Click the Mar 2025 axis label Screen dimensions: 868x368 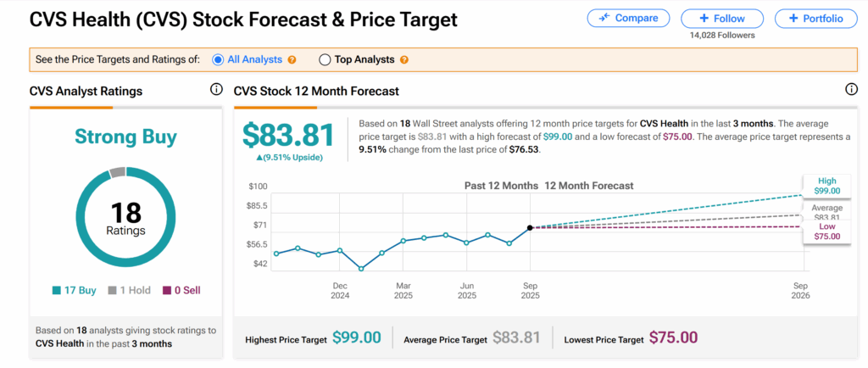point(403,291)
